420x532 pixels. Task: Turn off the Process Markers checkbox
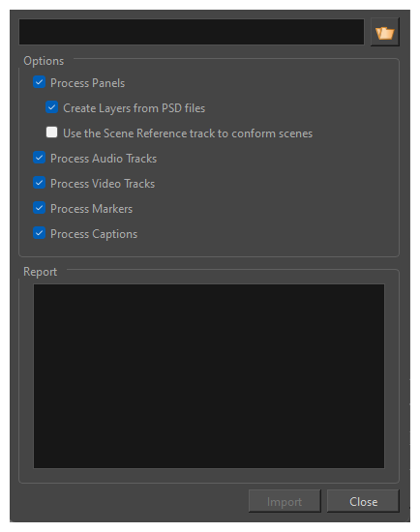click(39, 208)
